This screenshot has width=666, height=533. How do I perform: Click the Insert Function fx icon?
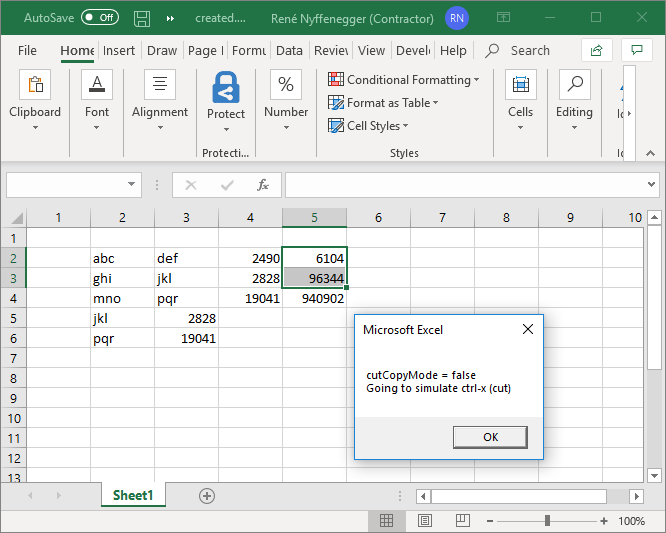[263, 185]
